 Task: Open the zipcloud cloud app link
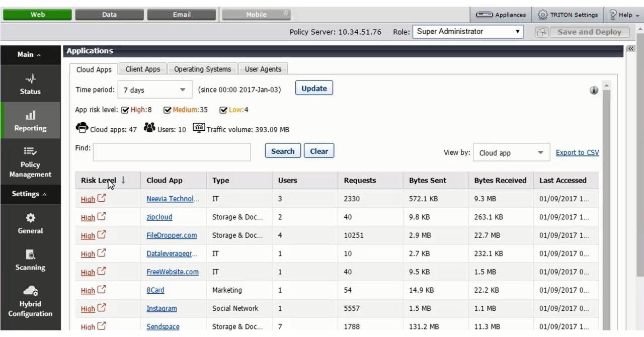pos(159,217)
